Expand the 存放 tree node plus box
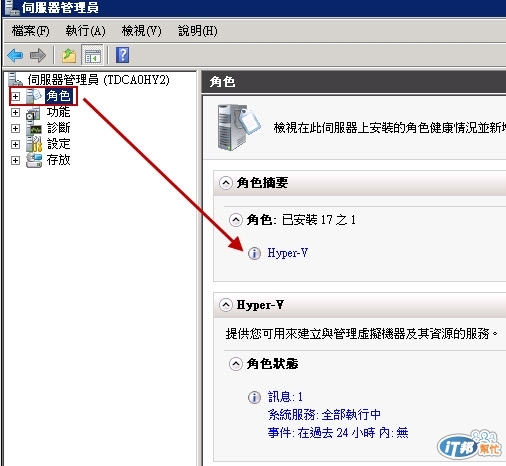The width and height of the screenshot is (506, 466). [x=15, y=160]
